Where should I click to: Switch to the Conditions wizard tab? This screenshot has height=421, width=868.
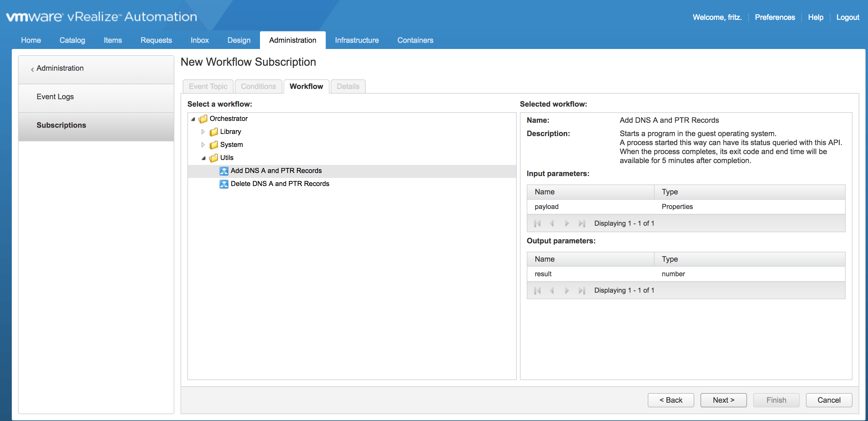click(x=258, y=86)
